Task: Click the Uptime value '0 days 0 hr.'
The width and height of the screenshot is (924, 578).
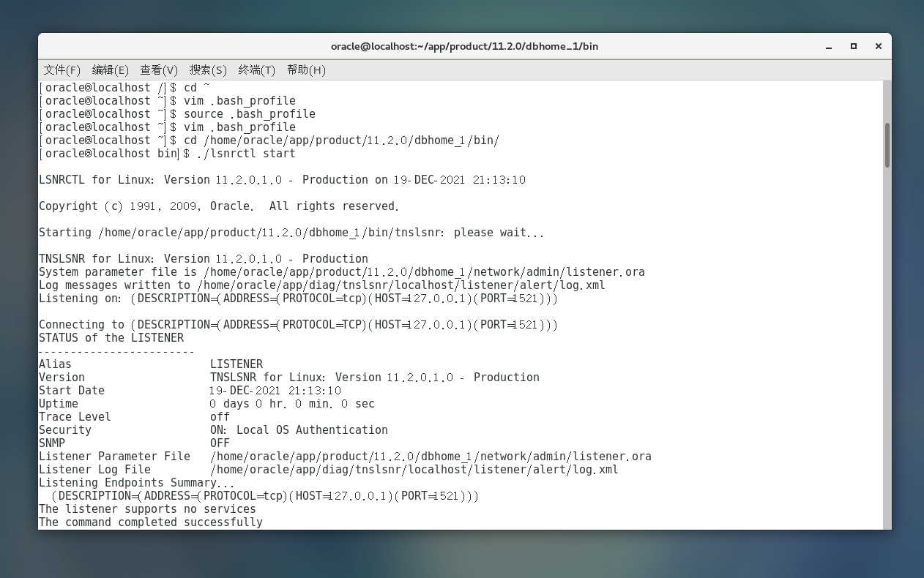Action: [247, 404]
